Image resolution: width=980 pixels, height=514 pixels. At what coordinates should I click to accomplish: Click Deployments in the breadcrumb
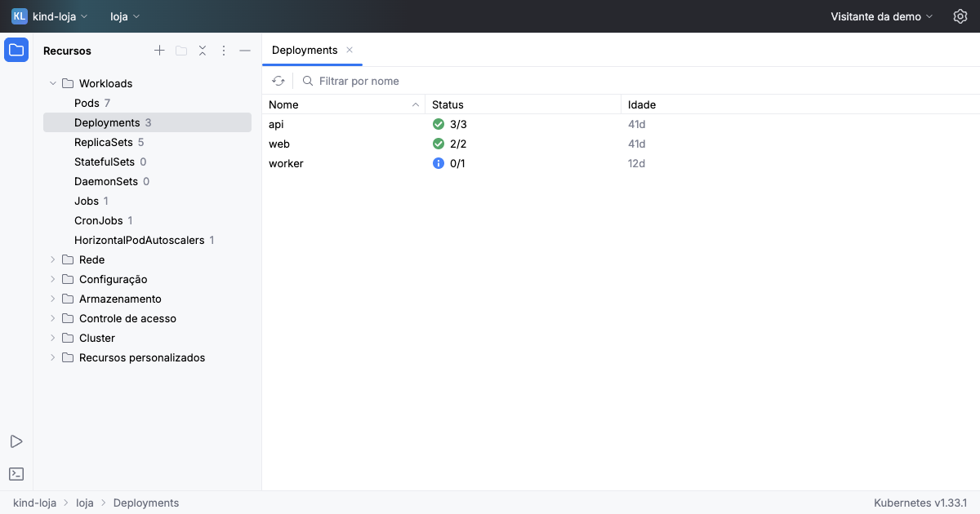146,503
